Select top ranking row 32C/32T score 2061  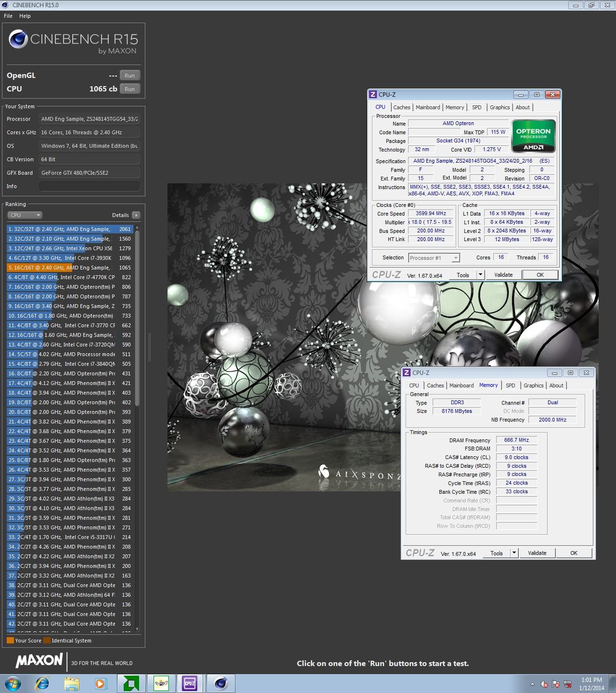(x=70, y=229)
